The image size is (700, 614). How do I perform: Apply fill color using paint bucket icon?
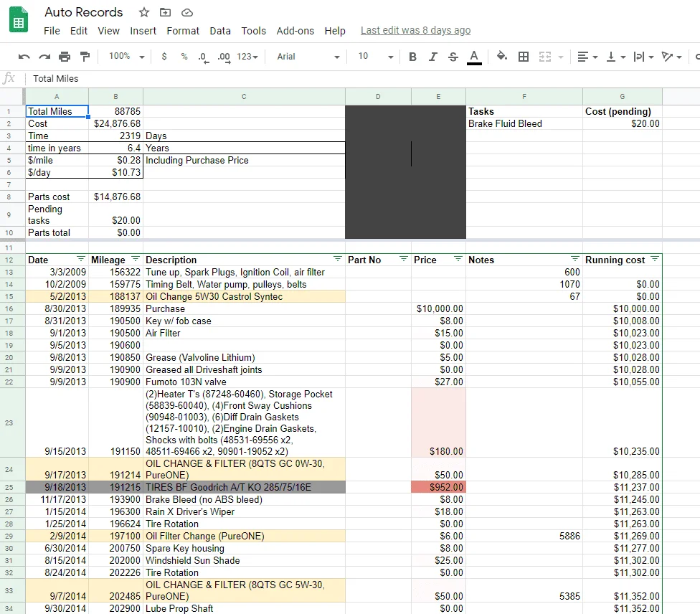[502, 57]
